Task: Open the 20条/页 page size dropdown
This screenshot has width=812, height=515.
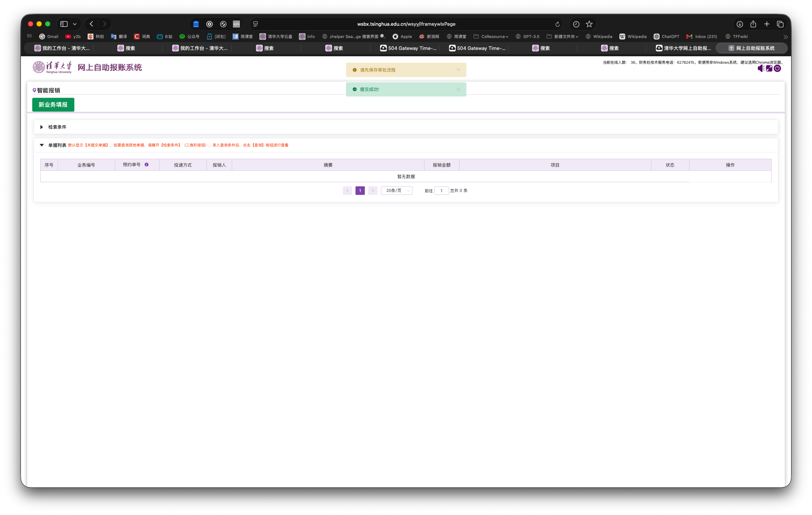Action: (x=396, y=190)
